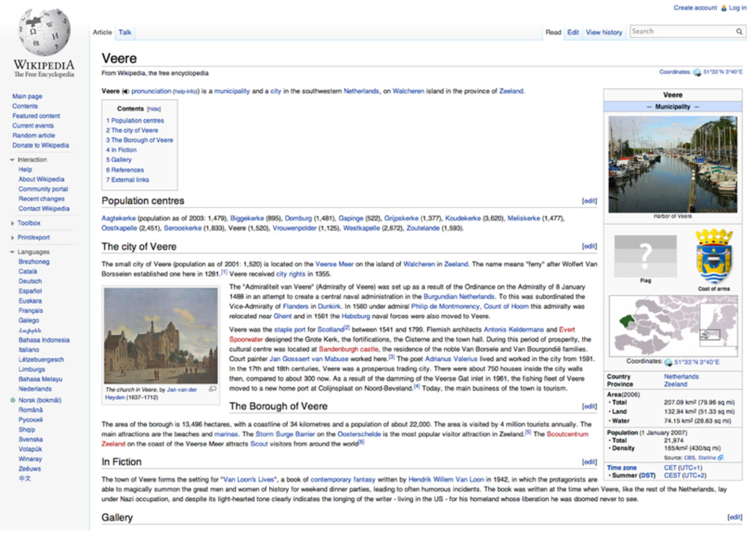The height and width of the screenshot is (560, 747).
Task: Switch language to Nederlands
Action: pyautogui.click(x=35, y=389)
